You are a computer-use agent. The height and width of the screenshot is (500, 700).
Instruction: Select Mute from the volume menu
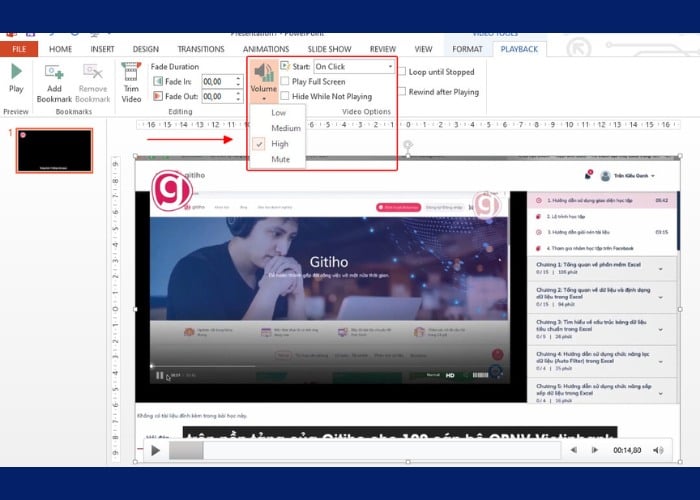tap(280, 159)
